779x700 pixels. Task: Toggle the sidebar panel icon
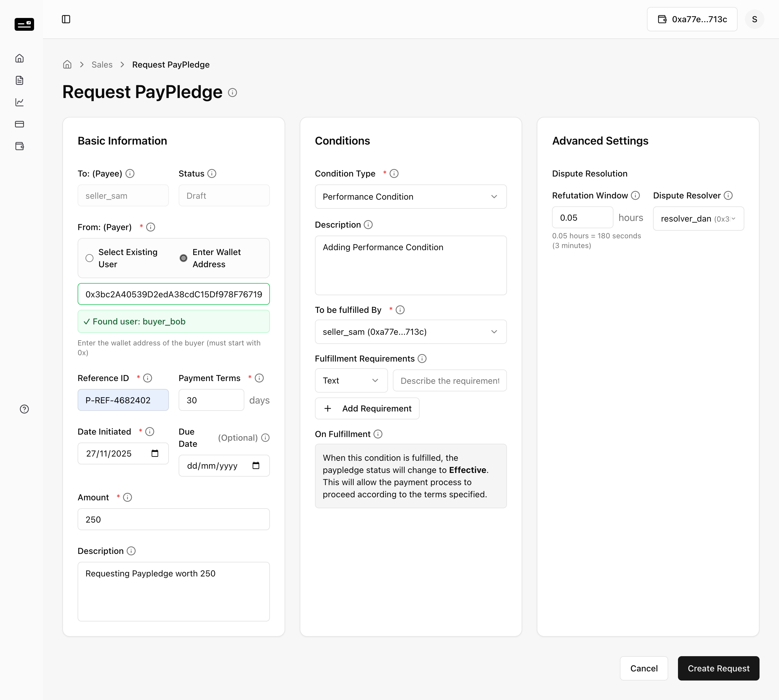coord(66,19)
